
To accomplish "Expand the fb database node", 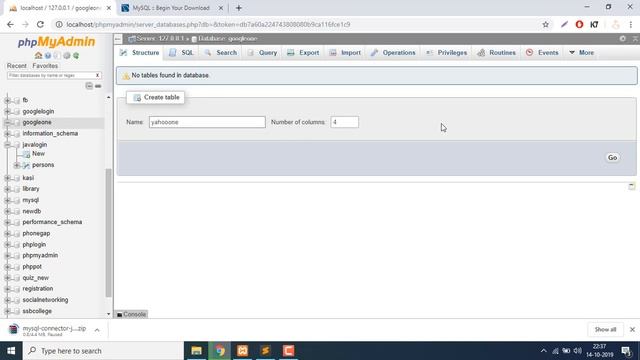I will pyautogui.click(x=7, y=100).
